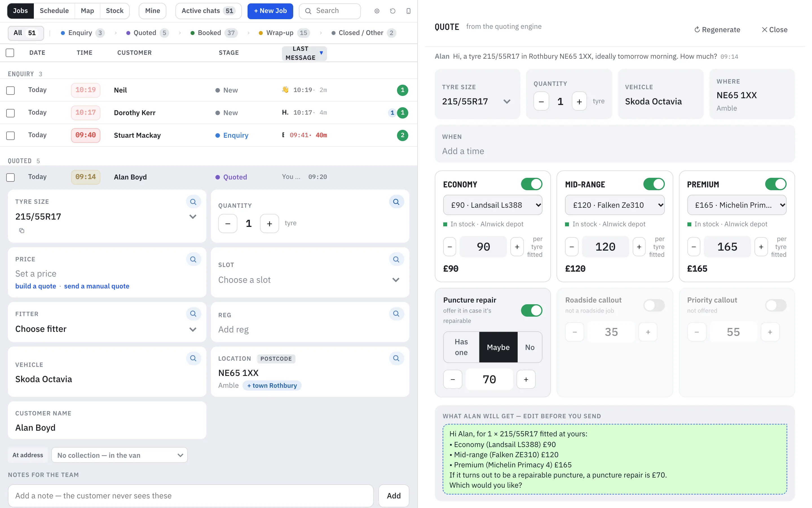Viewport: 812px width, 508px height.
Task: Click the + New Job button
Action: click(270, 11)
